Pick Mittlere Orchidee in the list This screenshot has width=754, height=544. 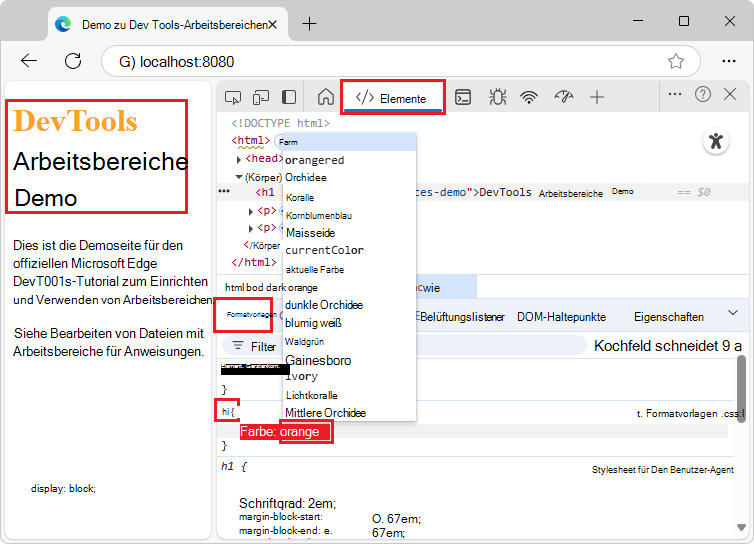tap(349, 413)
